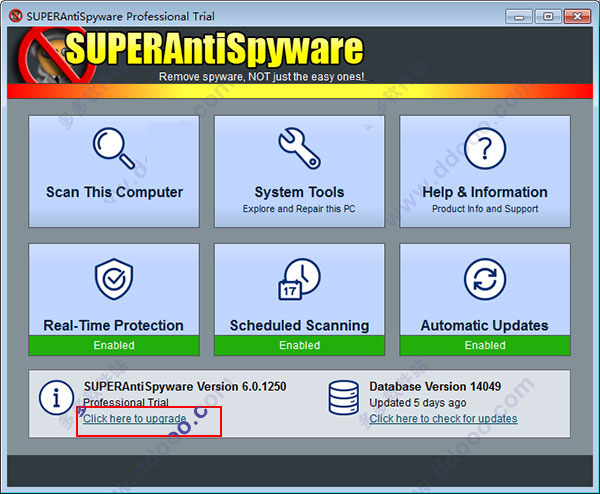Image resolution: width=600 pixels, height=494 pixels.
Task: Click the shield Real-Time Protection icon
Action: (x=114, y=279)
